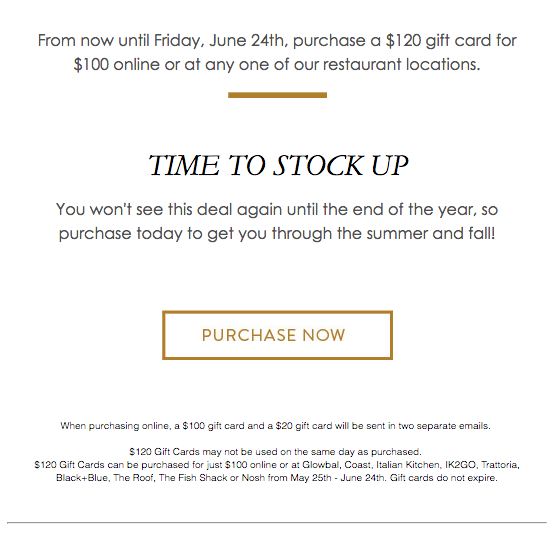
Task: Click the Trattoria restaurant name
Action: click(x=500, y=465)
